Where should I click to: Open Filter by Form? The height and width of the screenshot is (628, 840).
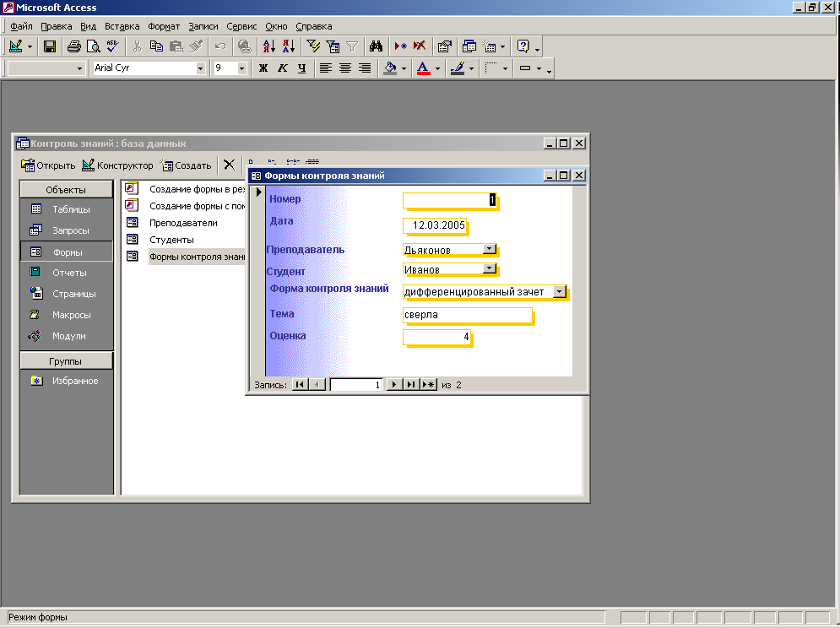pos(333,46)
